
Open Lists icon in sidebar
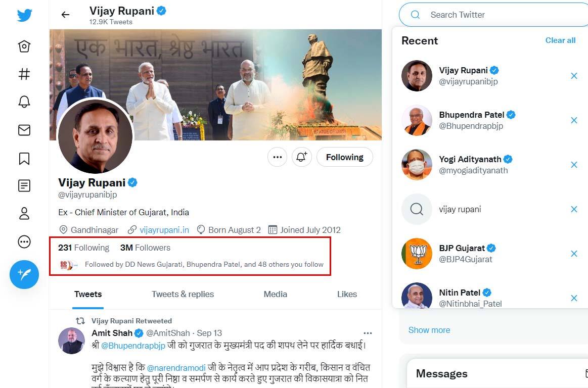point(24,186)
